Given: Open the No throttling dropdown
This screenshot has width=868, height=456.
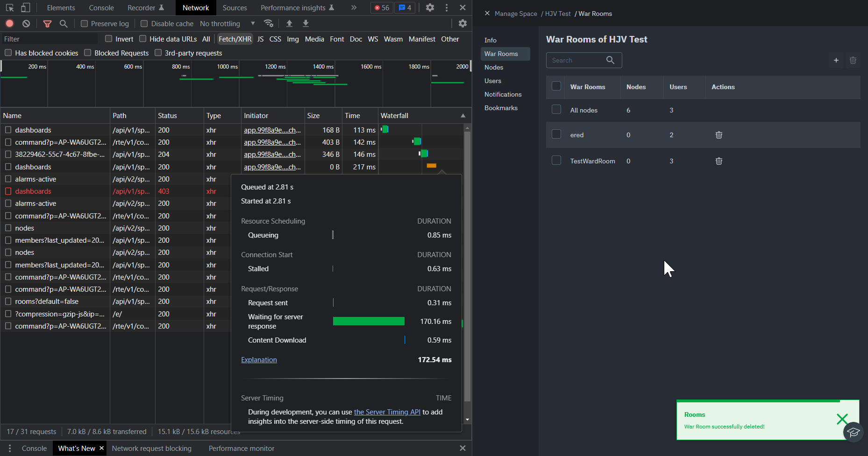Looking at the screenshot, I should tap(228, 23).
